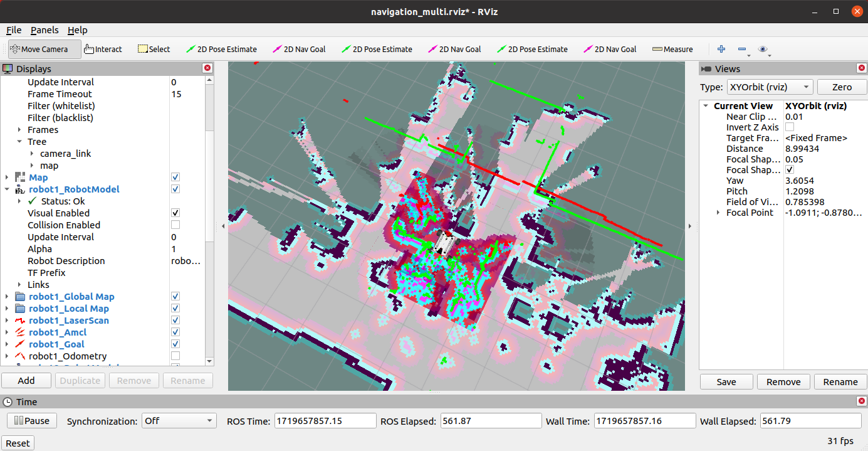
Task: Click the robot1_Amcl pose array icon
Action: click(21, 332)
